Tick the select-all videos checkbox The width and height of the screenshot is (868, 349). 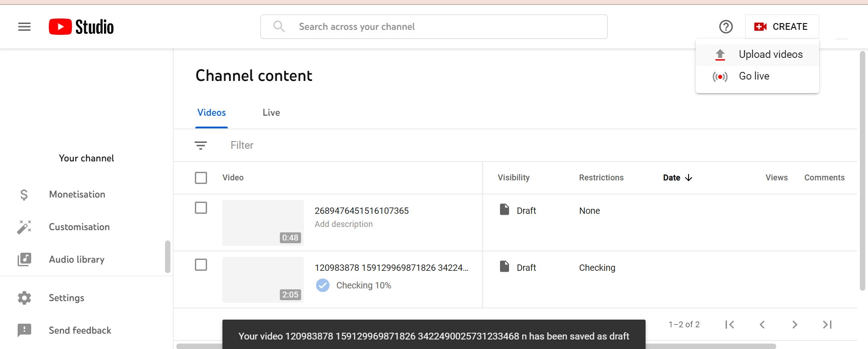(201, 178)
